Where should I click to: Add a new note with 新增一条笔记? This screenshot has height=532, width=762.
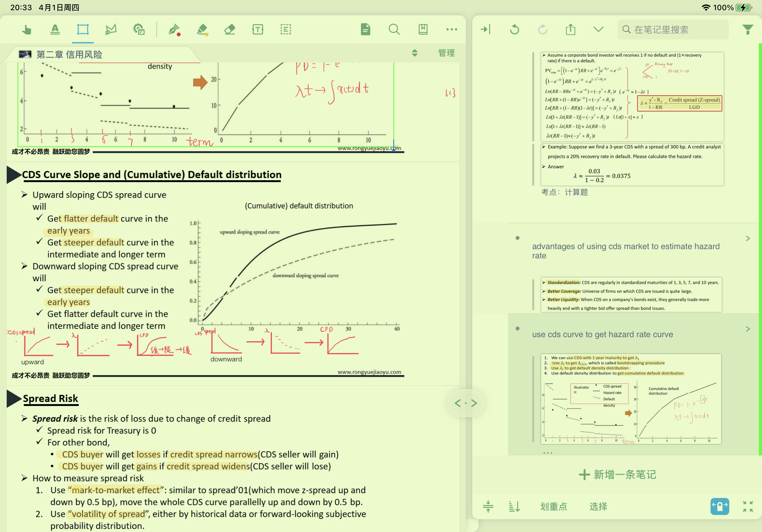coord(617,475)
